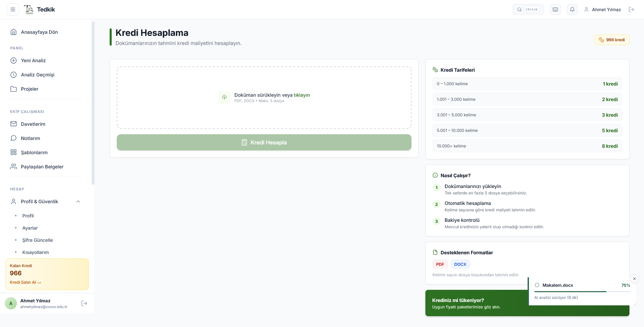644x327 pixels.
Task: Select the 0 – 1.000 kelime tariff row
Action: [x=527, y=84]
